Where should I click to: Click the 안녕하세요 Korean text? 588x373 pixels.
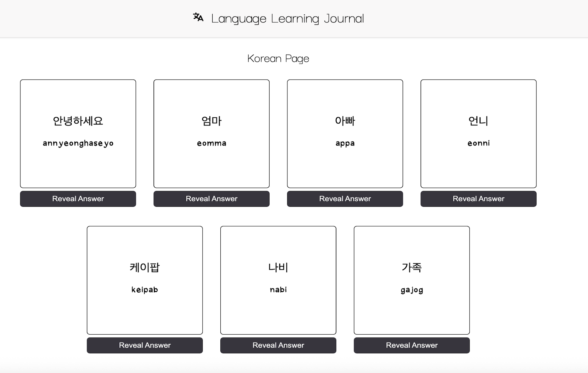pyautogui.click(x=78, y=121)
